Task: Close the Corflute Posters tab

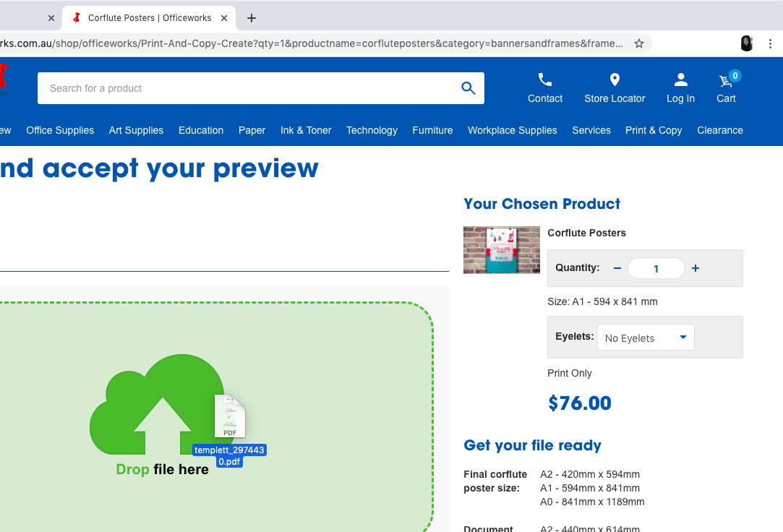Action: tap(224, 18)
